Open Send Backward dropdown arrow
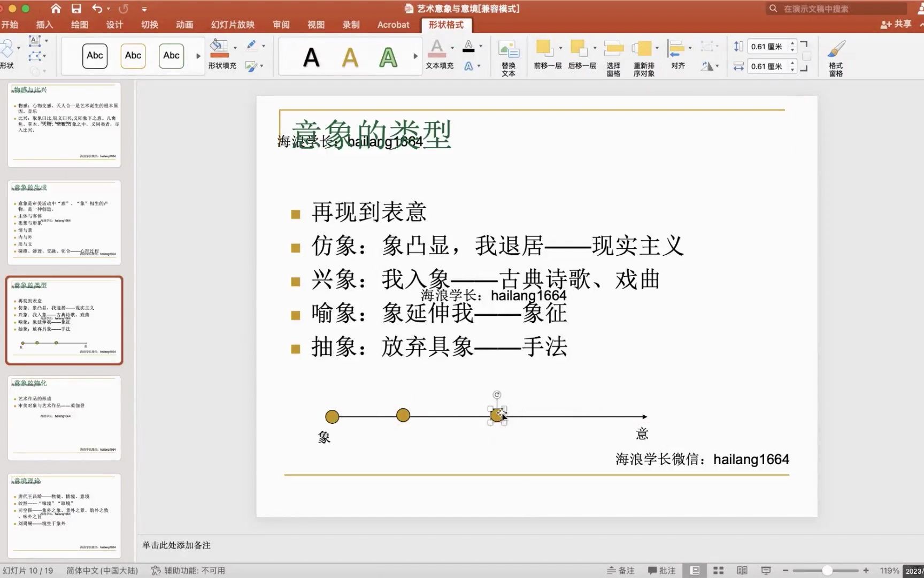Viewport: 924px width, 578px height. [595, 47]
